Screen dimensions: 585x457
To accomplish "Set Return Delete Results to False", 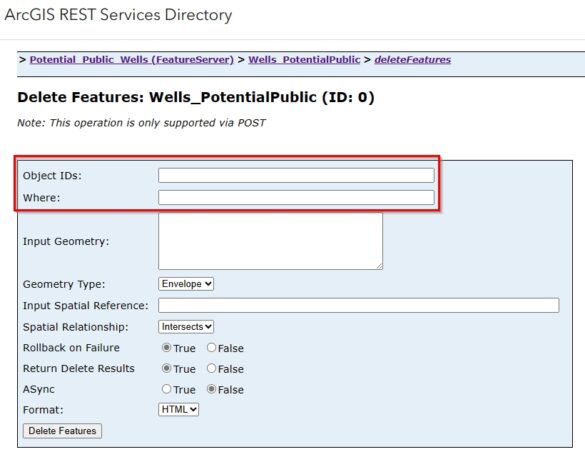I will click(x=212, y=369).
